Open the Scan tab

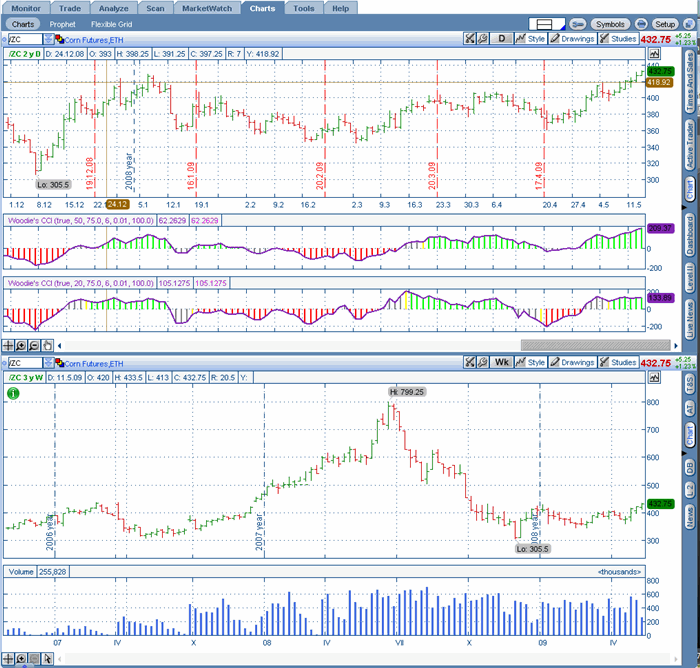pos(155,7)
